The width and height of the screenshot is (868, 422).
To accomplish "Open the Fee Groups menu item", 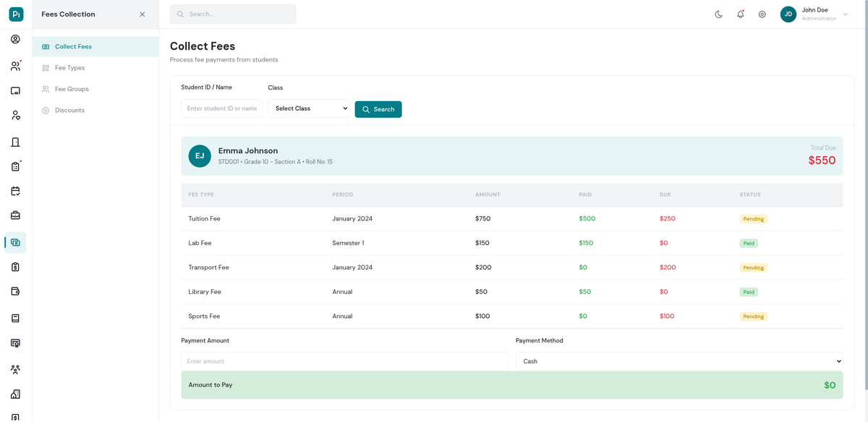I will coord(72,89).
